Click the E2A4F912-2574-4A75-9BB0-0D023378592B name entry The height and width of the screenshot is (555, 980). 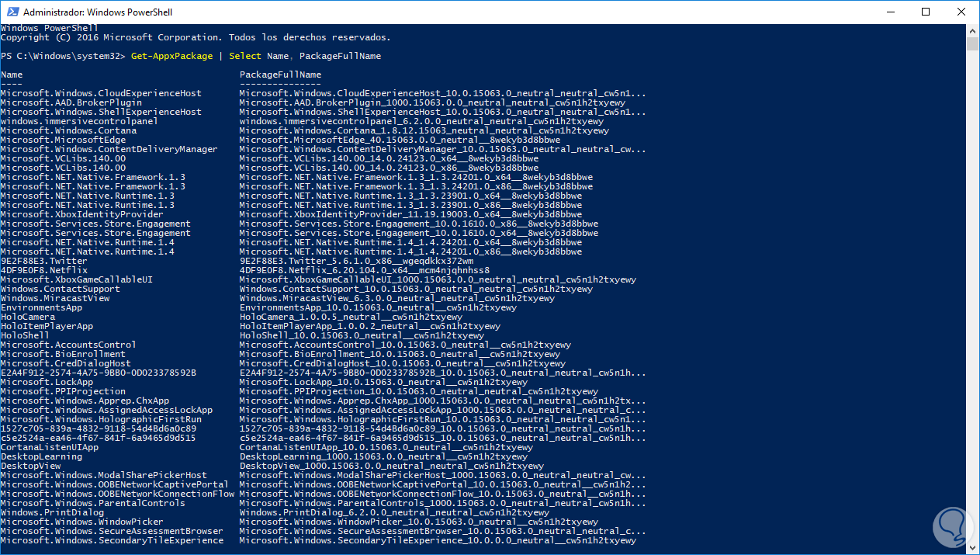(x=99, y=373)
